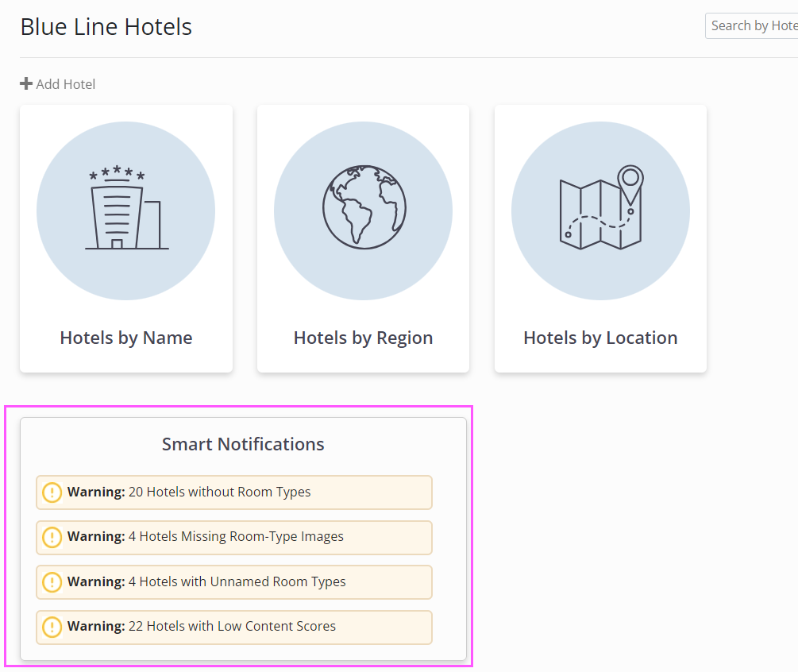Open warning: 22 Hotels with Low Content Scores
Screen dimensions: 798x672
point(234,627)
